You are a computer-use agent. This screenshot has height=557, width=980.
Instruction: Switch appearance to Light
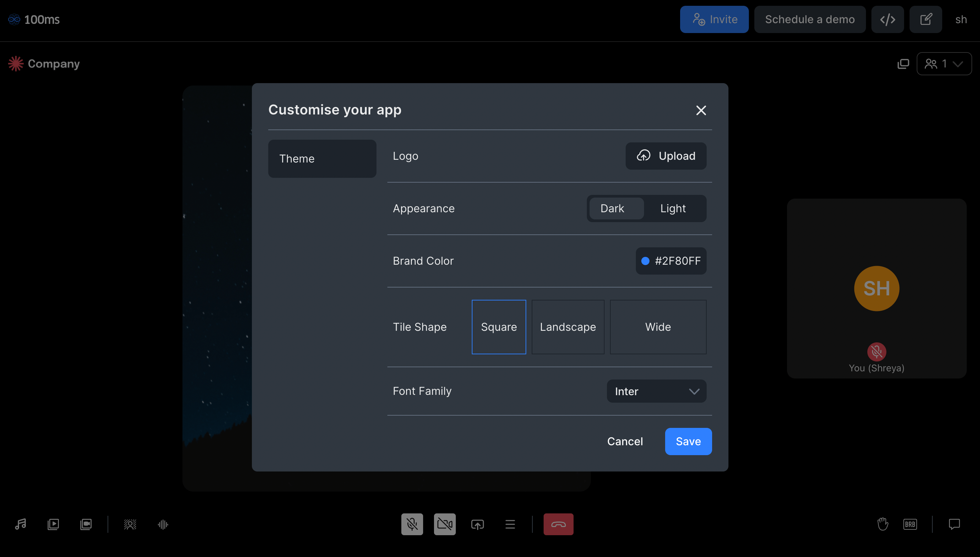pos(673,208)
